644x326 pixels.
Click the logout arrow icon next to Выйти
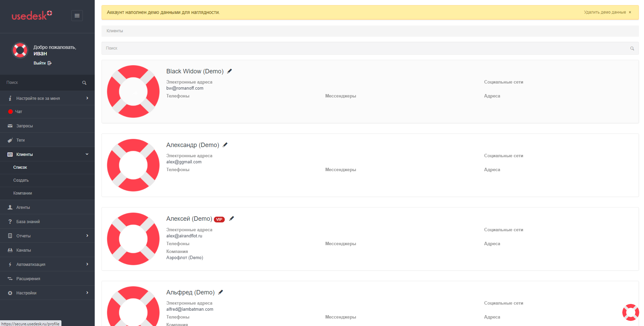click(x=50, y=63)
